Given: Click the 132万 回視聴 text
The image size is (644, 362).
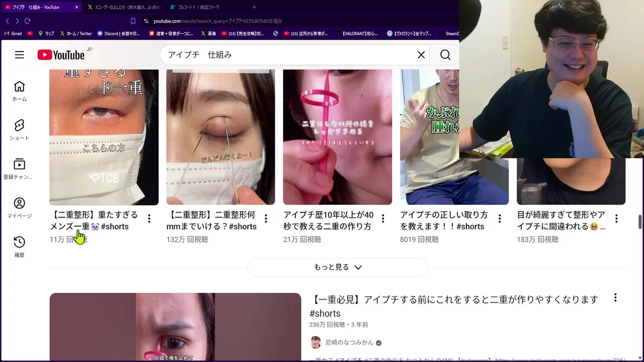Looking at the screenshot, I should (187, 239).
